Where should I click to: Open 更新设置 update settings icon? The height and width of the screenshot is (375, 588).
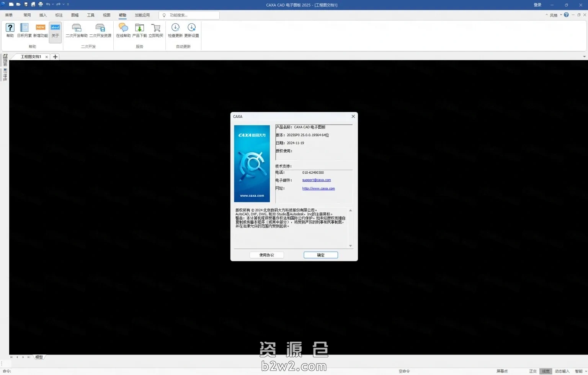pos(191,30)
